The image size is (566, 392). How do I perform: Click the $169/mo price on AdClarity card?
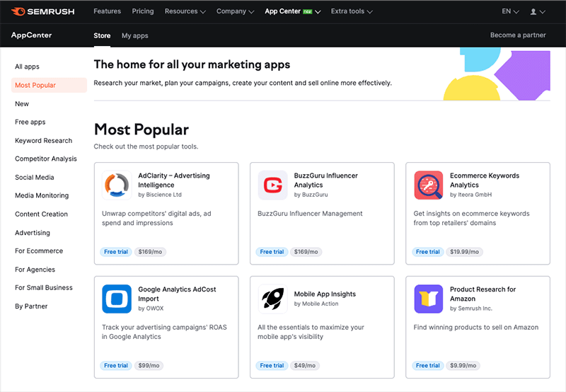(x=150, y=252)
